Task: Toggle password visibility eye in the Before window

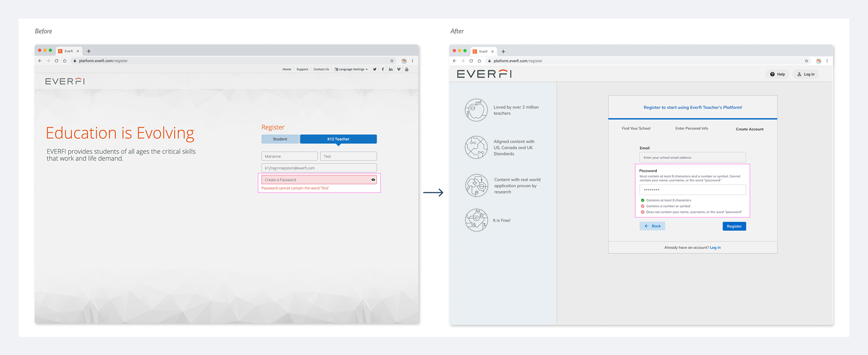Action: coord(373,180)
